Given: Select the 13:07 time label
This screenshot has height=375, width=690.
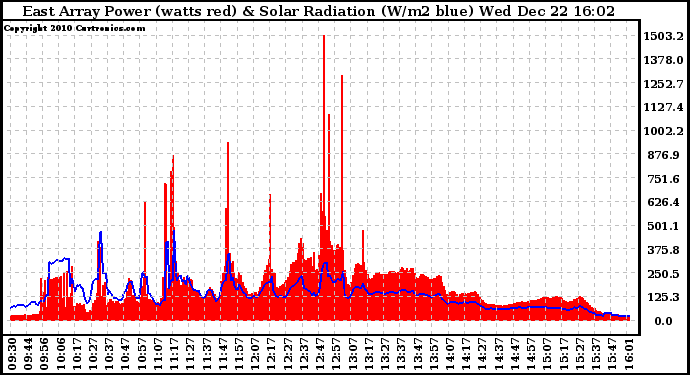Looking at the screenshot, I should coord(353,354).
